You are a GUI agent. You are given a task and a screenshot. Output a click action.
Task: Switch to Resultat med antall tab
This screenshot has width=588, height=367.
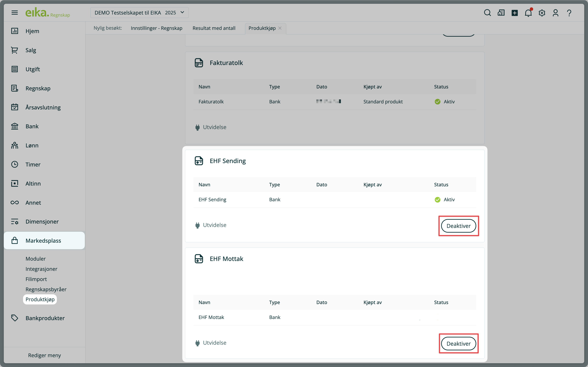tap(214, 28)
